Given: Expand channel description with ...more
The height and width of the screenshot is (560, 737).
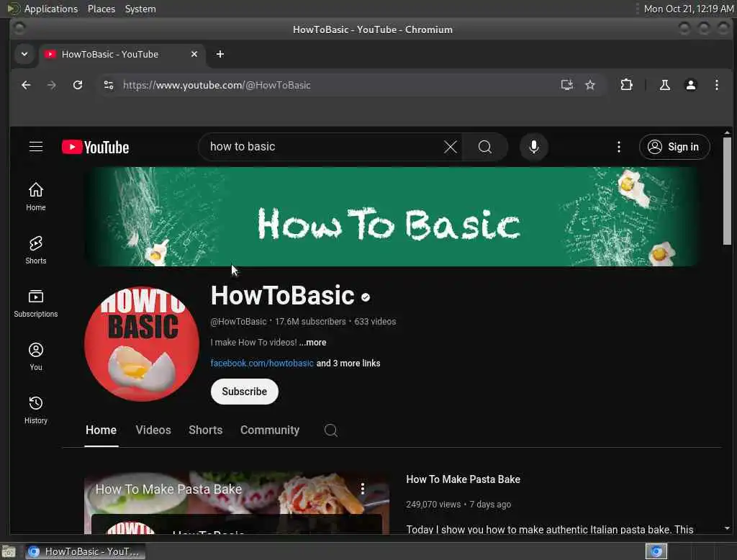Looking at the screenshot, I should click(x=312, y=343).
